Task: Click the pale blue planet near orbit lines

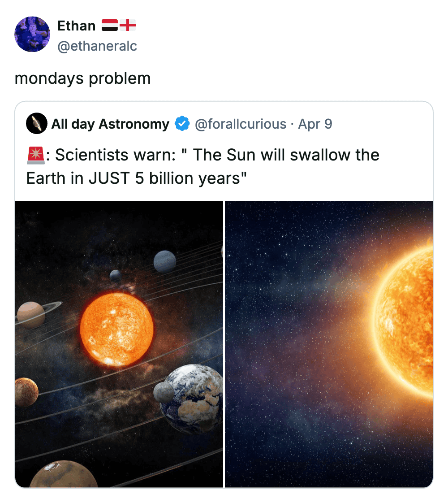Action: click(165, 261)
